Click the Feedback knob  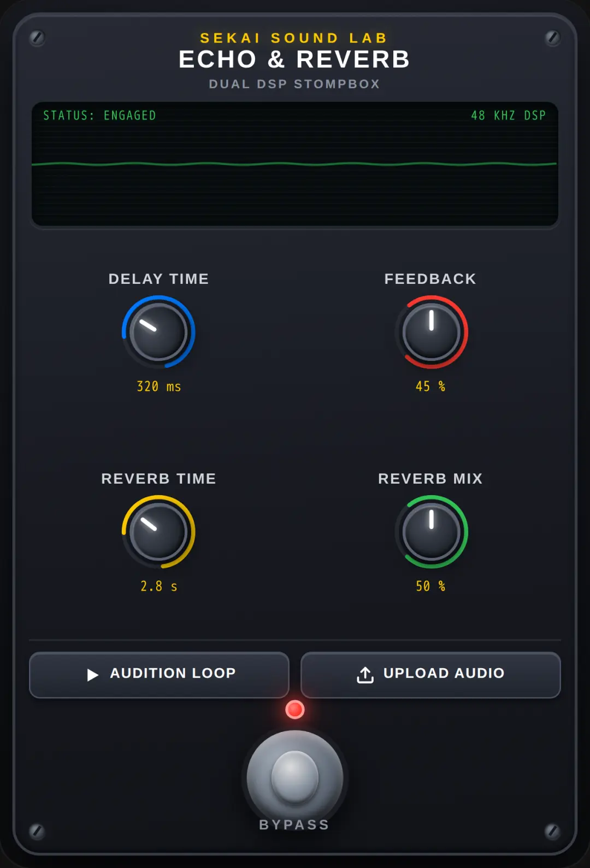(432, 332)
